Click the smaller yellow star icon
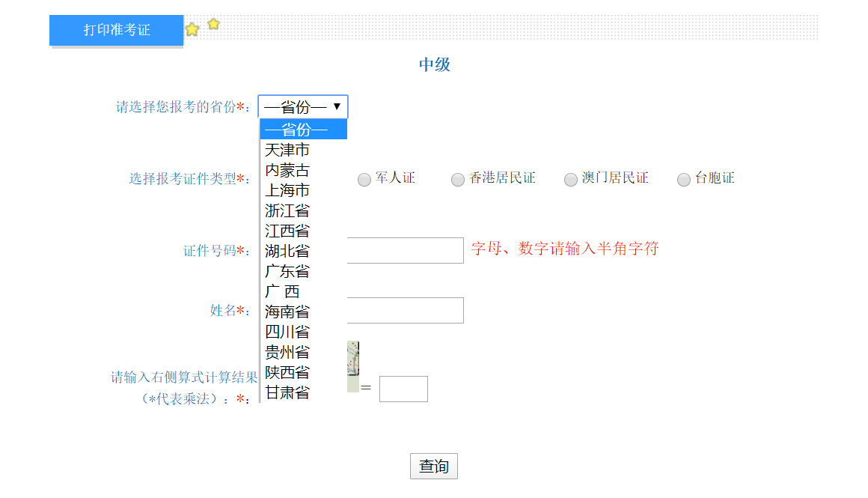868x498 pixels. point(213,24)
